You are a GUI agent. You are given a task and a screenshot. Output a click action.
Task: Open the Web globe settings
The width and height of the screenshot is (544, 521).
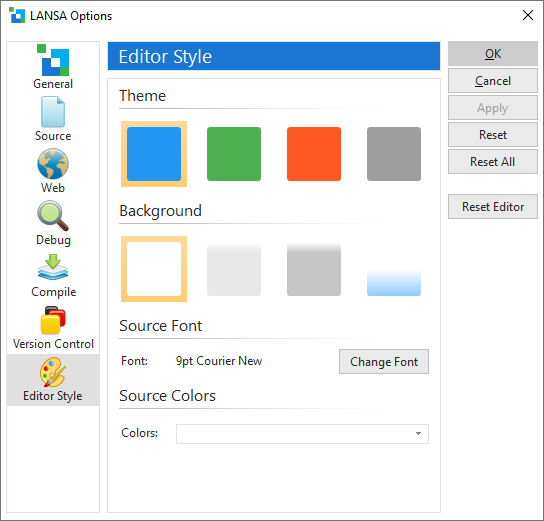[x=53, y=164]
